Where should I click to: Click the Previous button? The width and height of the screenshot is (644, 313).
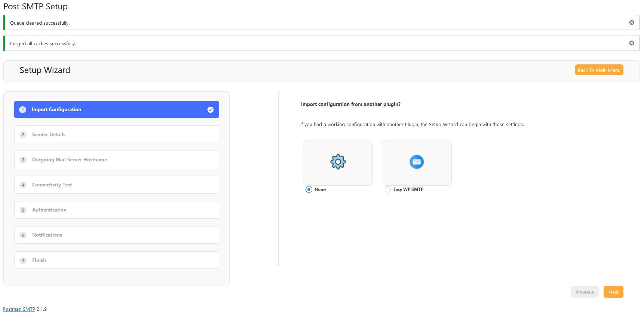[x=585, y=292]
